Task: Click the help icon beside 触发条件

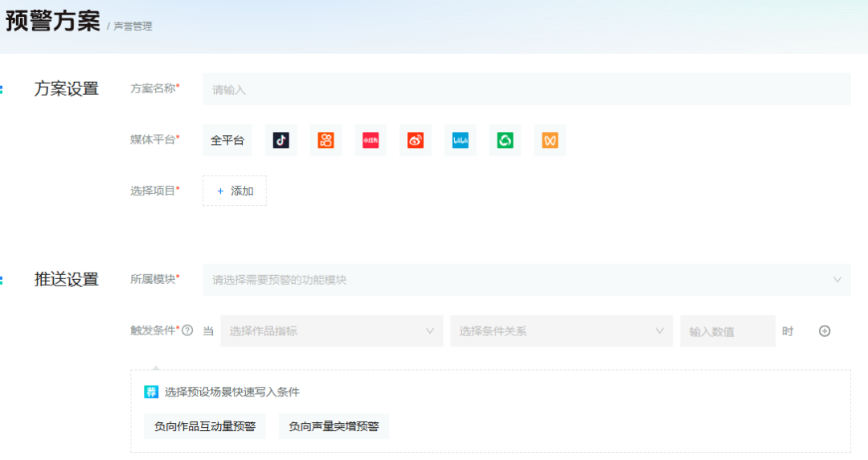Action: (x=187, y=331)
